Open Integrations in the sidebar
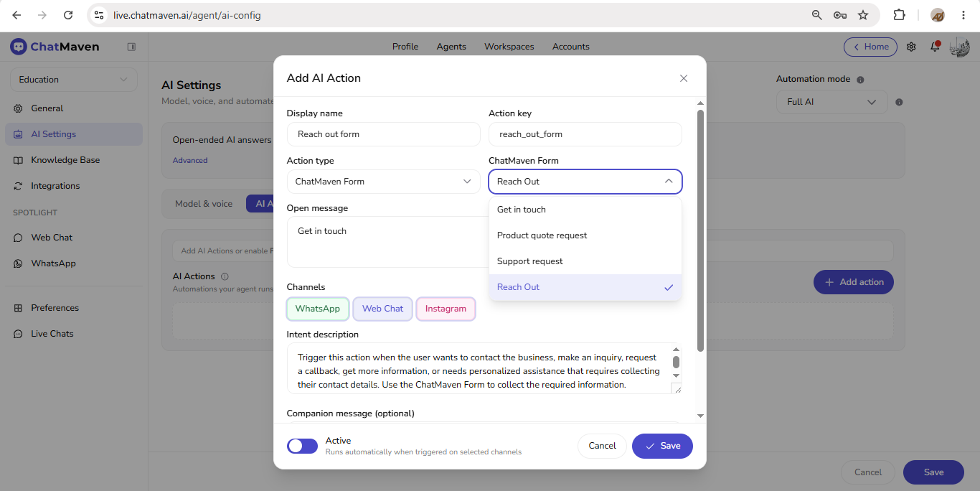Viewport: 980px width, 491px height. pos(74,186)
